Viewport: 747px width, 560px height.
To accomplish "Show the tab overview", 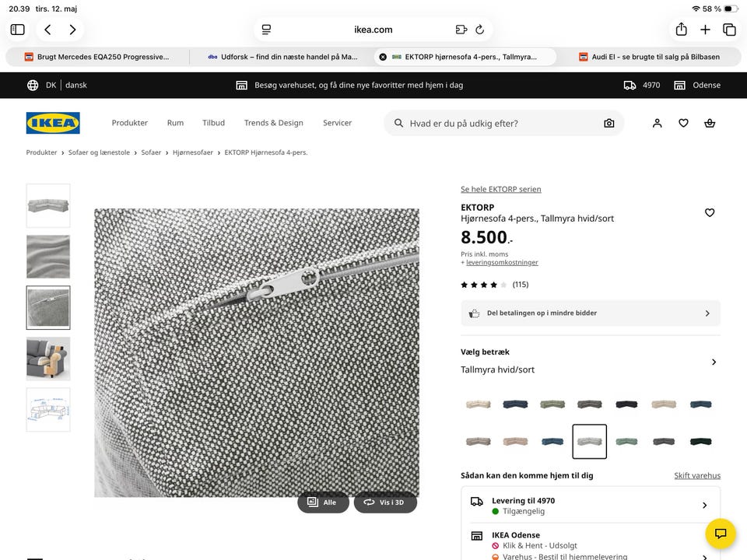I will (x=729, y=30).
